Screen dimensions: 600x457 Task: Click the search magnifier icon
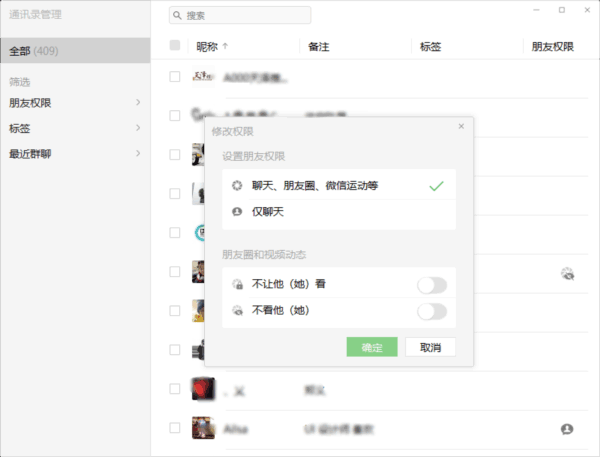[x=177, y=16]
